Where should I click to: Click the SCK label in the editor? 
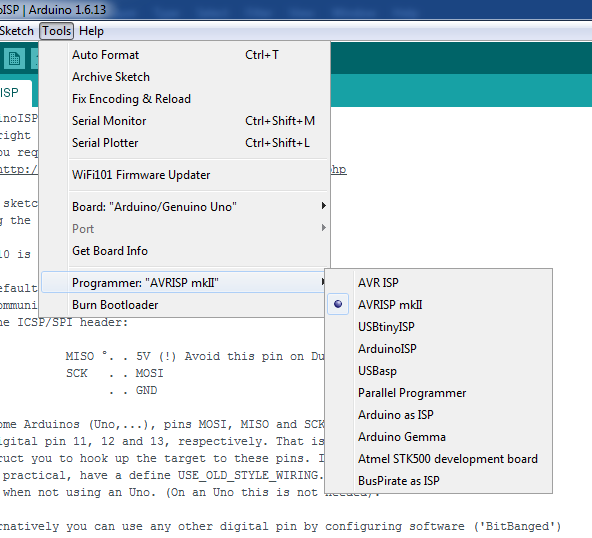click(77, 373)
